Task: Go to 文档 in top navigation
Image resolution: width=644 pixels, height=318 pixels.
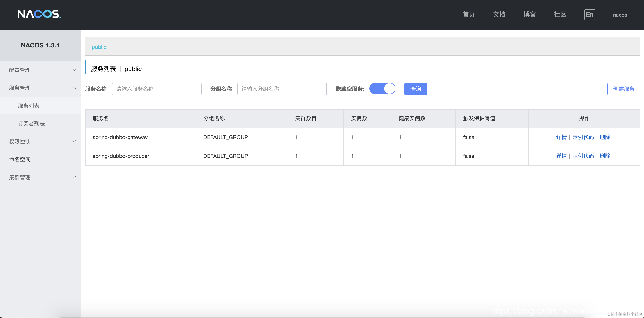Action: pyautogui.click(x=499, y=15)
